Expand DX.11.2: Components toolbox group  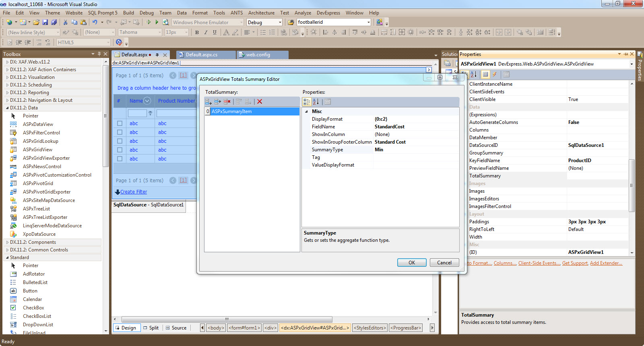[x=7, y=242]
